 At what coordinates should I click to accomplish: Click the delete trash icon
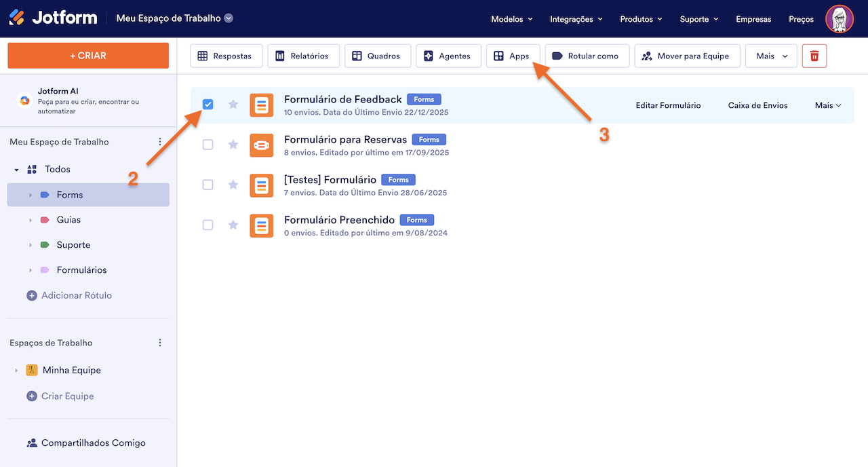click(x=814, y=56)
